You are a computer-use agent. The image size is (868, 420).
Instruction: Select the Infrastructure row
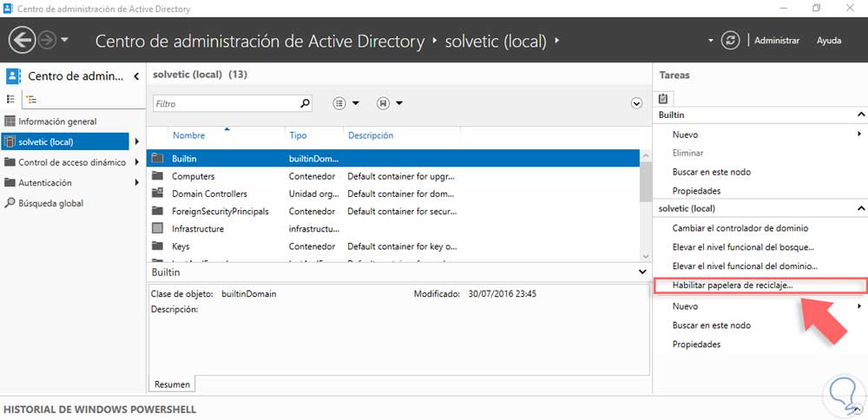coord(393,228)
